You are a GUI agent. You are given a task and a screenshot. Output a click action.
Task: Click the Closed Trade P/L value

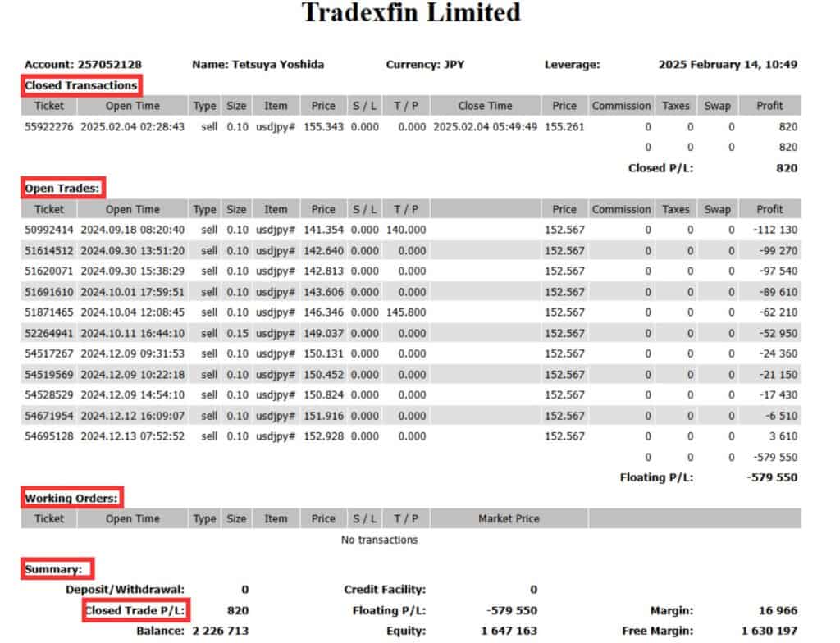[x=237, y=610]
